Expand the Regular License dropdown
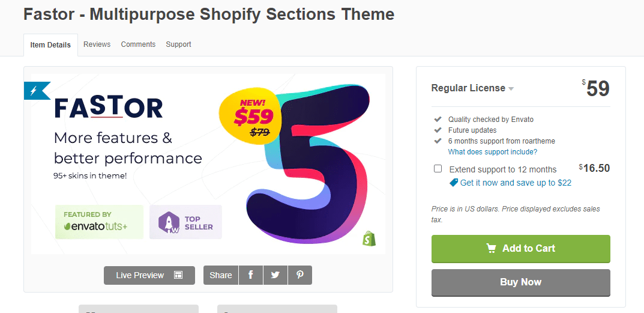 tap(511, 89)
